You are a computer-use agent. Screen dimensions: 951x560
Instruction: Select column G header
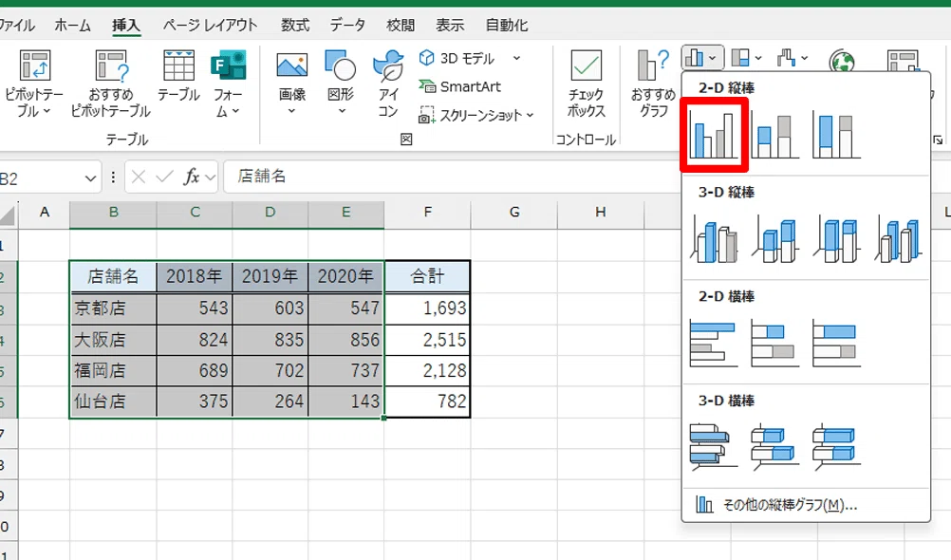514,213
